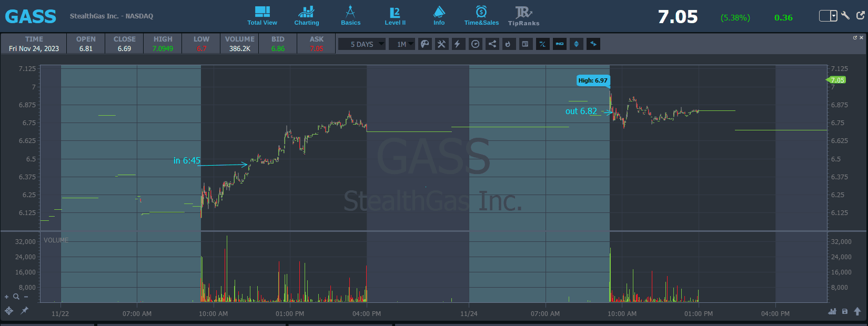Click the VOLUME 386.2K cell
This screenshot has height=326, width=868.
(x=240, y=44)
